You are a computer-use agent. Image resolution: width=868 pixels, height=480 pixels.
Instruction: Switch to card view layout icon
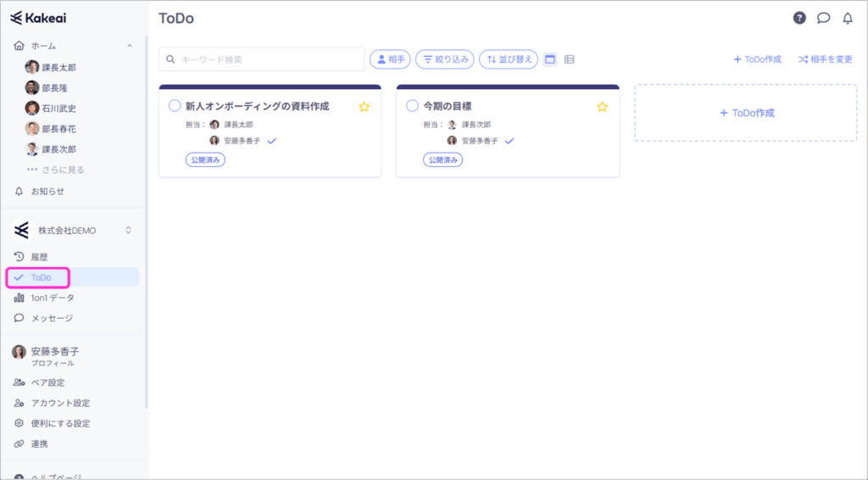point(550,59)
